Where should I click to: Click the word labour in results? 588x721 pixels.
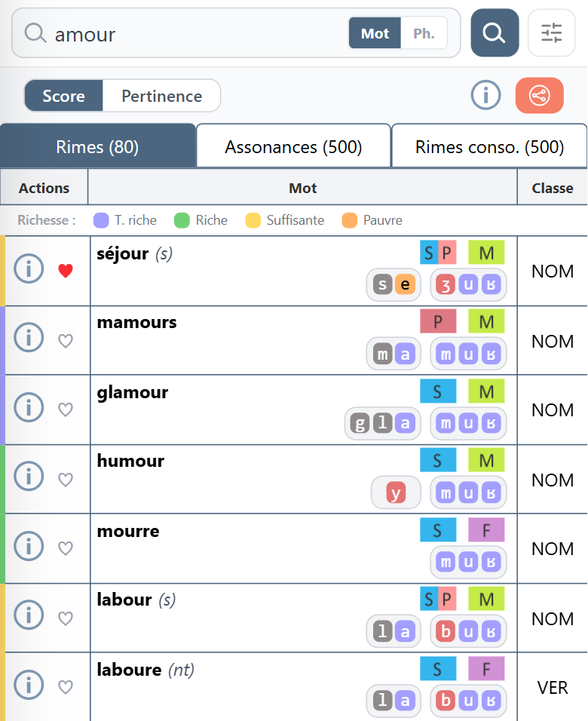click(x=124, y=600)
